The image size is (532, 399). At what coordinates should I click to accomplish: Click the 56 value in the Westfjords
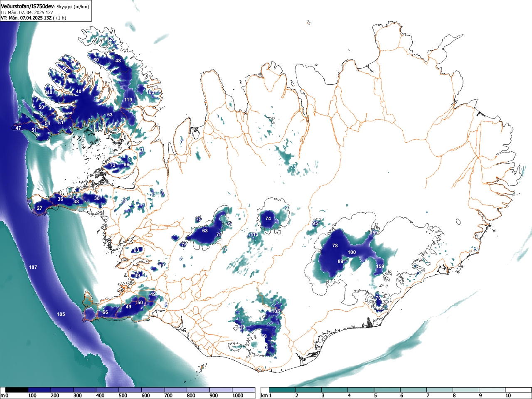(65, 69)
